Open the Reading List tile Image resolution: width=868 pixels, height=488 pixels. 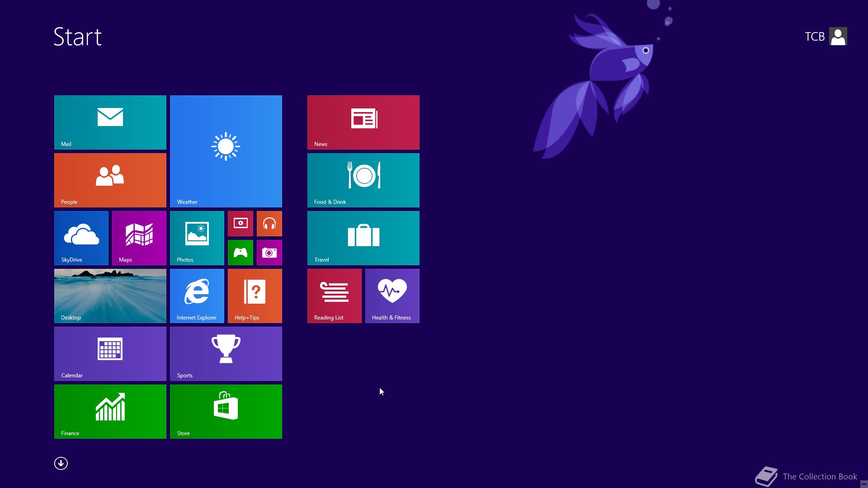[334, 296]
